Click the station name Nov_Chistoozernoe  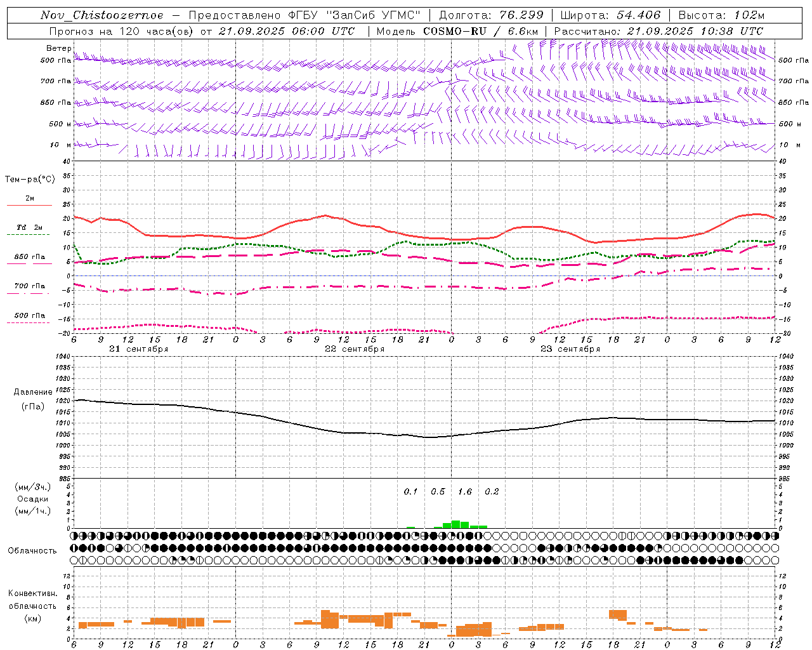(x=102, y=15)
